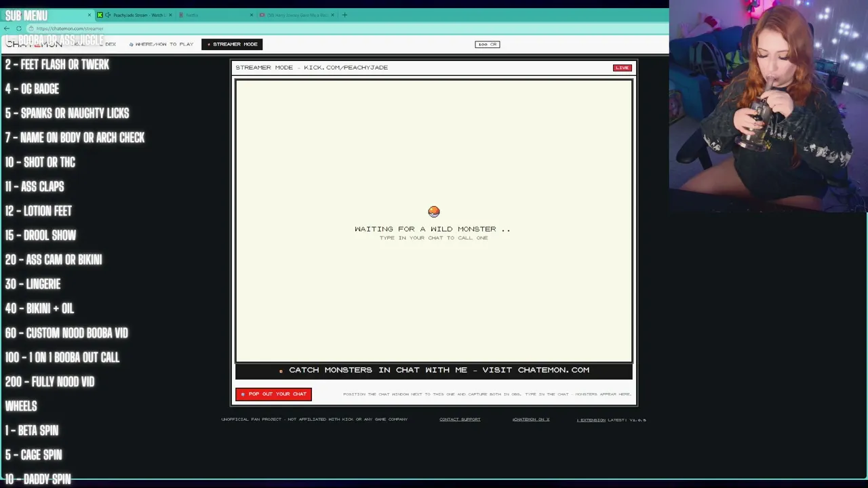The image size is (868, 488).
Task: Open the Extension link in footer
Action: (x=591, y=420)
